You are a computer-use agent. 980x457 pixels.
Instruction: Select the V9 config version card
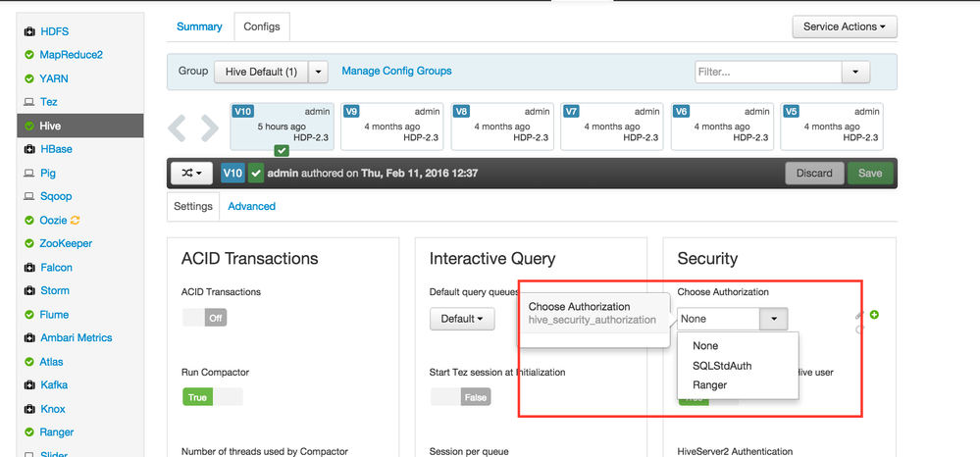(391, 127)
